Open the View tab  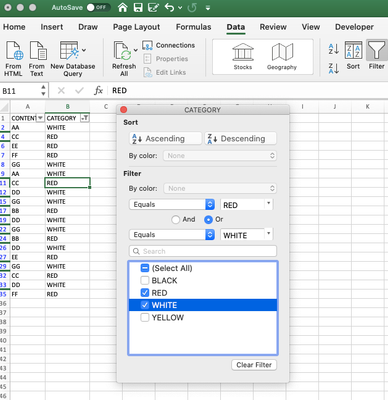coord(311,27)
